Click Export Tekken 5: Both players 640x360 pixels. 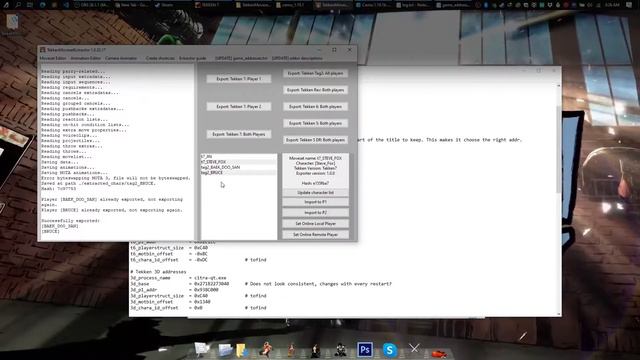tap(316, 123)
